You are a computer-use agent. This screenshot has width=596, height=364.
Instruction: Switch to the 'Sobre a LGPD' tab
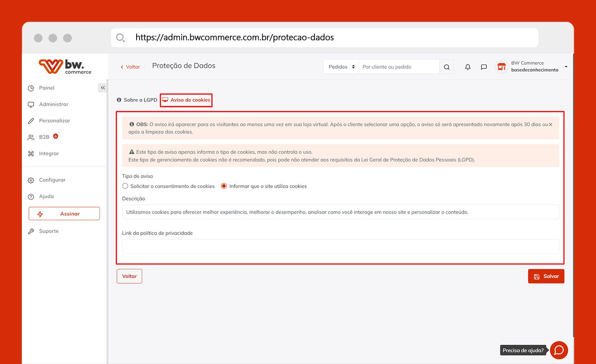click(137, 100)
